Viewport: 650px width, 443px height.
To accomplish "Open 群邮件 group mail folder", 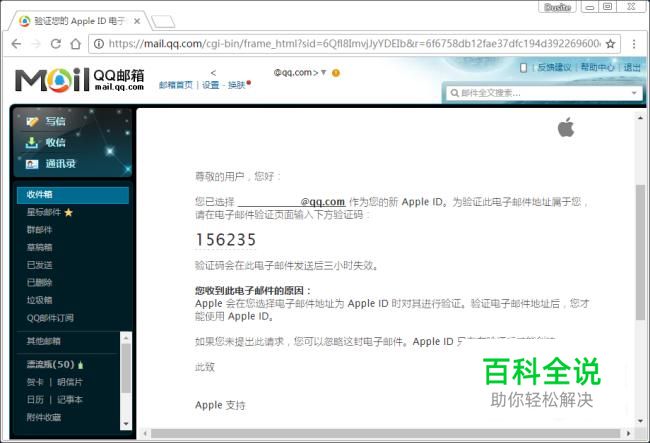I will (39, 230).
